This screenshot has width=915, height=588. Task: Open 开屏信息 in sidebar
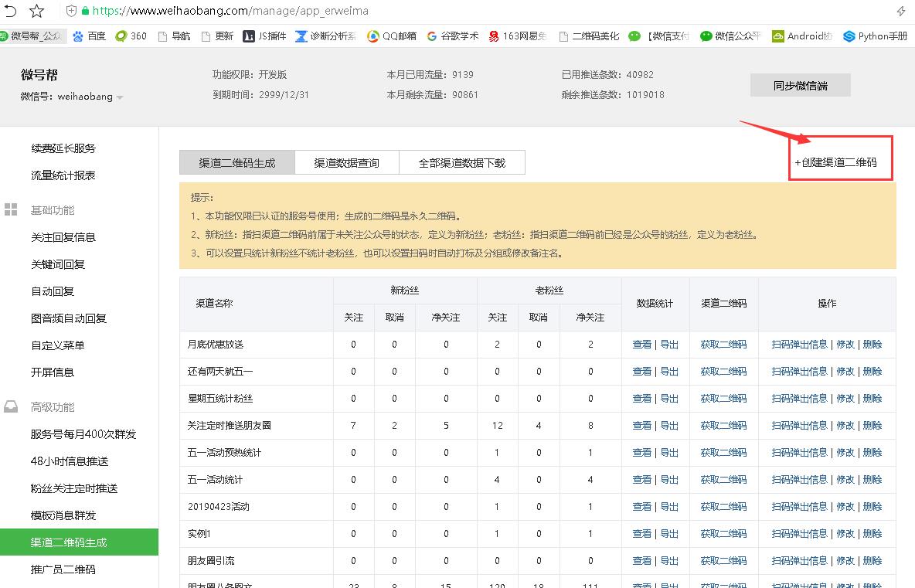pos(53,372)
